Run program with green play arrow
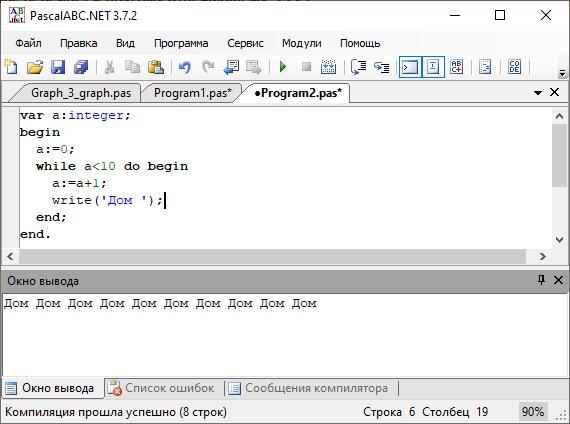570x424 pixels. pyautogui.click(x=283, y=67)
